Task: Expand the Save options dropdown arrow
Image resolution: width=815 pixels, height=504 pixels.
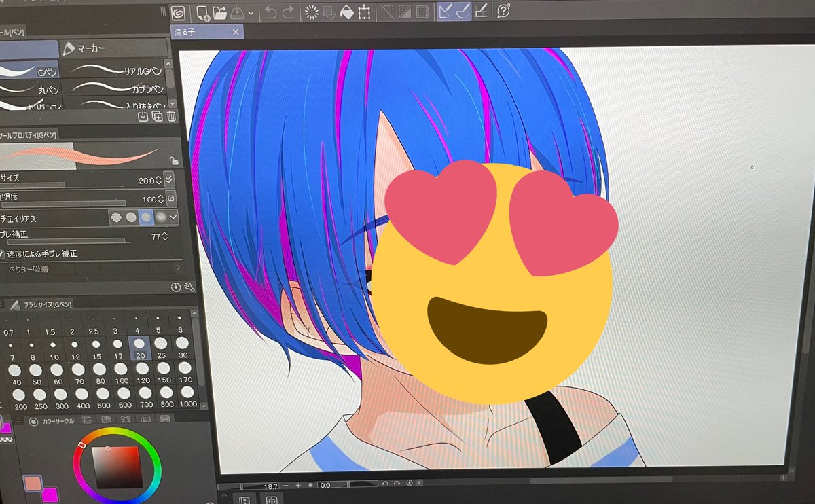Action: click(251, 12)
